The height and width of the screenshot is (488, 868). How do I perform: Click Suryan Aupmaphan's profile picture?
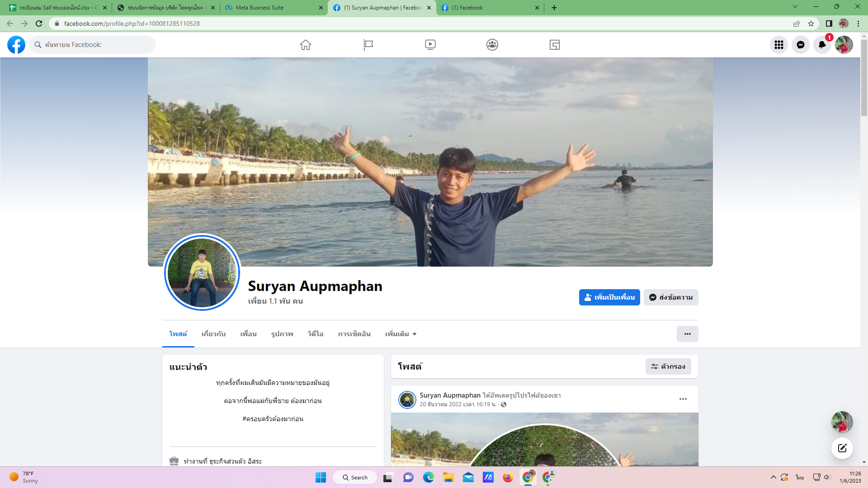click(x=202, y=272)
